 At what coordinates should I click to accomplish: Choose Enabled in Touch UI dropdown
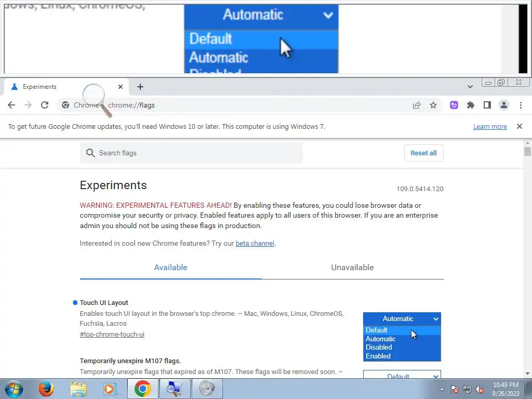[x=402, y=356]
